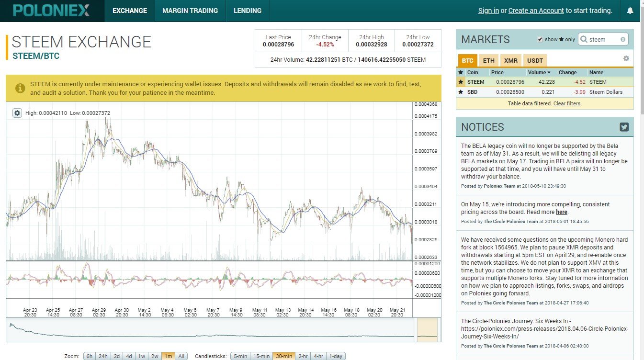This screenshot has height=360, width=644.
Task: Switch to the ETH markets tab
Action: 488,61
